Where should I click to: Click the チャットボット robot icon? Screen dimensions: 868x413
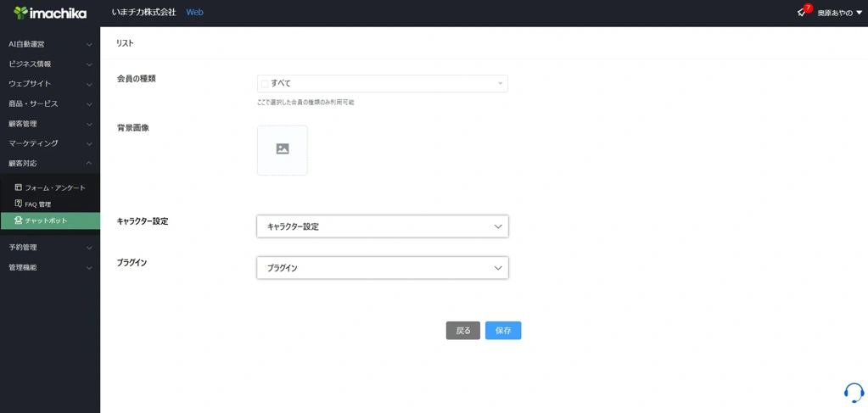click(x=19, y=220)
